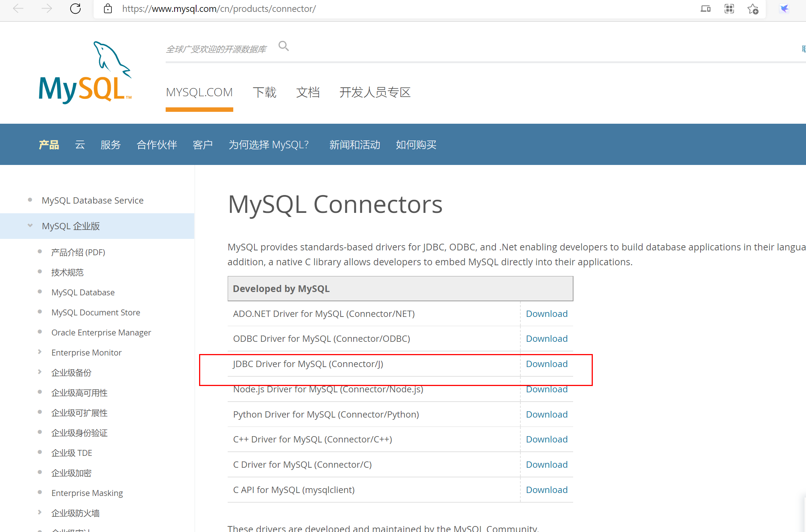Click the MySQL dolphin logo
This screenshot has height=532, width=806.
pos(85,72)
